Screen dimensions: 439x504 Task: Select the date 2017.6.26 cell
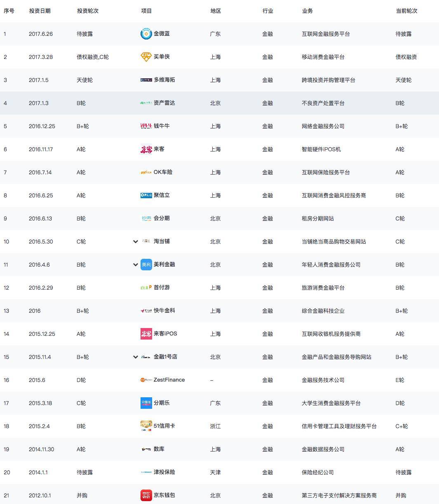coord(41,34)
